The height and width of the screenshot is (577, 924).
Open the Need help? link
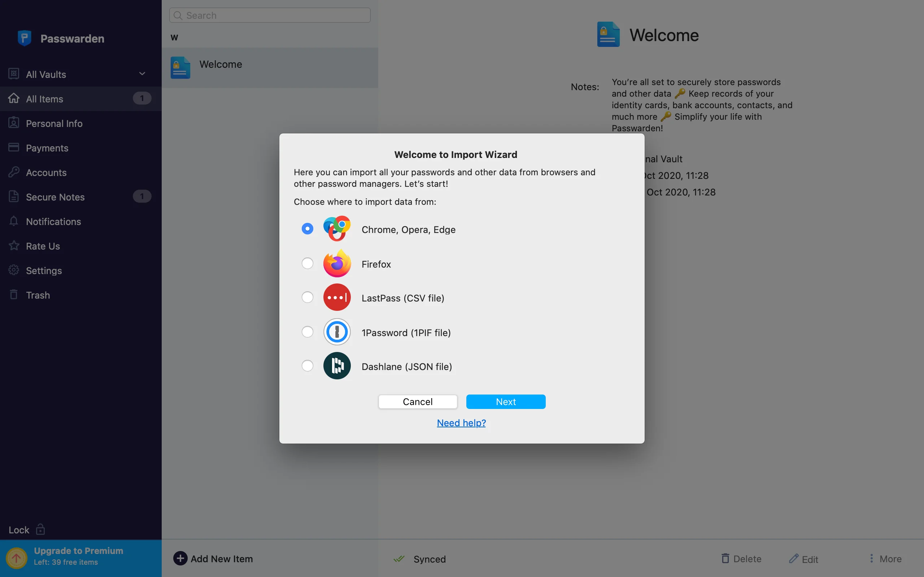pyautogui.click(x=461, y=423)
